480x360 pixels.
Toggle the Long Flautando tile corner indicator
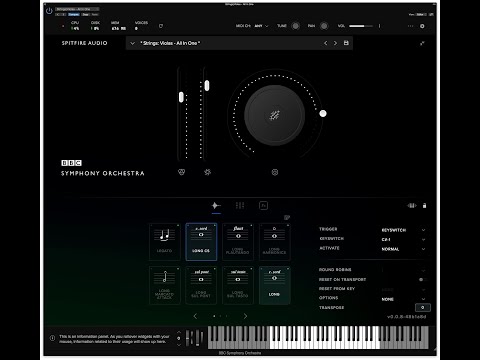point(251,226)
